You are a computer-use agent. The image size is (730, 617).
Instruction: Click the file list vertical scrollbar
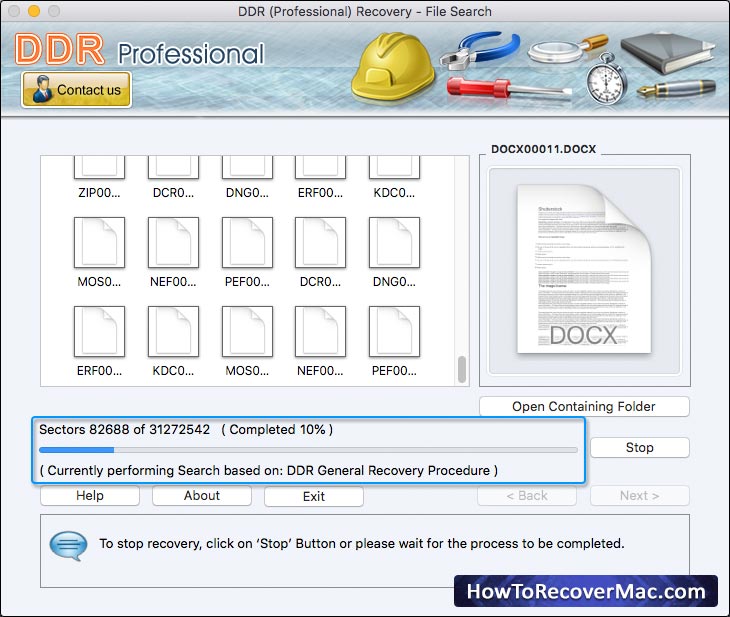pyautogui.click(x=462, y=369)
